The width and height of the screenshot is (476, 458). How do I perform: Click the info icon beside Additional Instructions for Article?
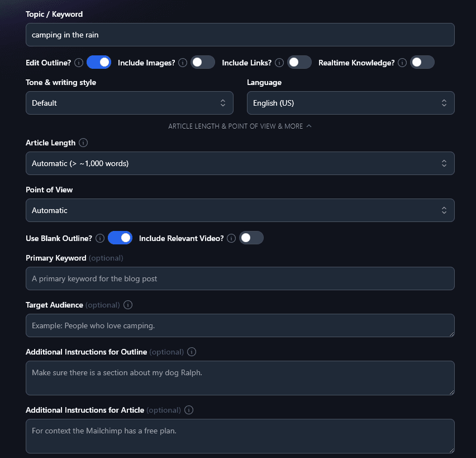tap(188, 410)
